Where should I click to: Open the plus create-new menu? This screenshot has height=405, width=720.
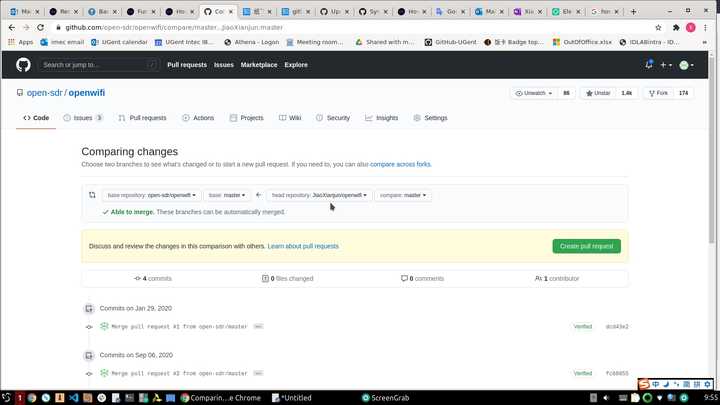coord(666,65)
